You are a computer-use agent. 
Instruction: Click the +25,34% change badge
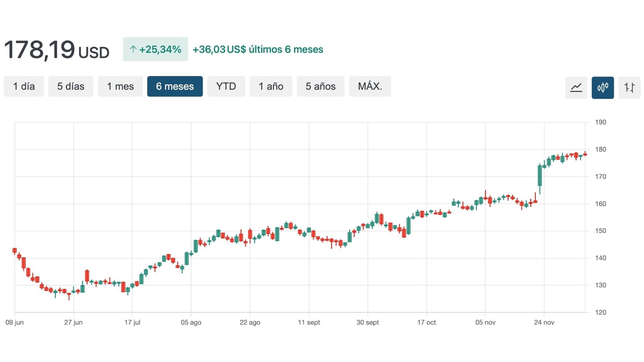click(156, 49)
